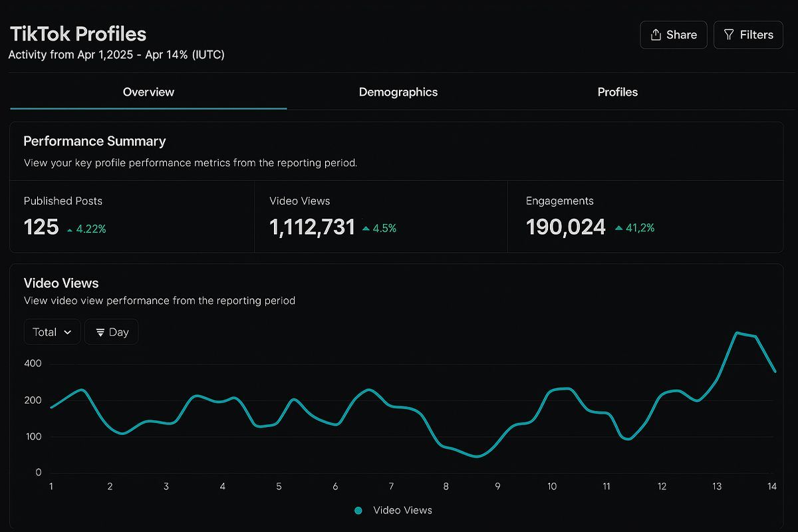Expand the Total dropdown
The image size is (798, 532).
52,332
